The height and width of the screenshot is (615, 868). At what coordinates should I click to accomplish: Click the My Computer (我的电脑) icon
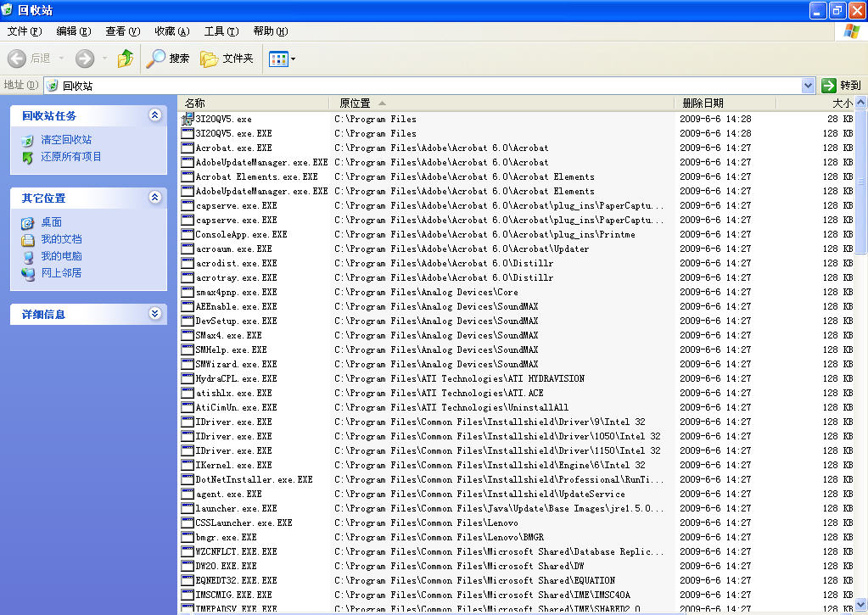coord(28,257)
